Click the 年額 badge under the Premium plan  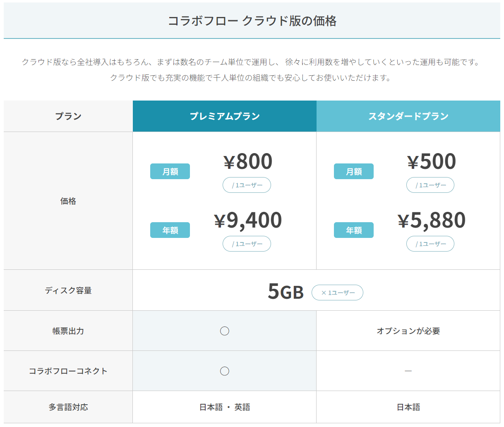170,230
